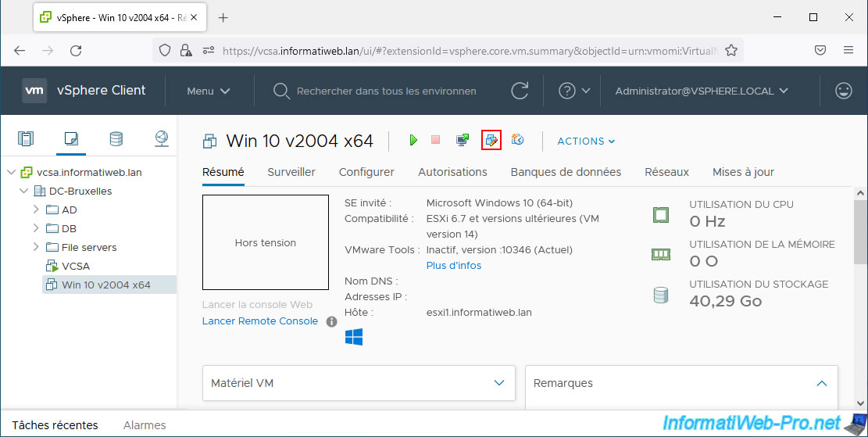Click the search field Rechercher dans tous les environnements
The image size is (868, 437).
(386, 91)
